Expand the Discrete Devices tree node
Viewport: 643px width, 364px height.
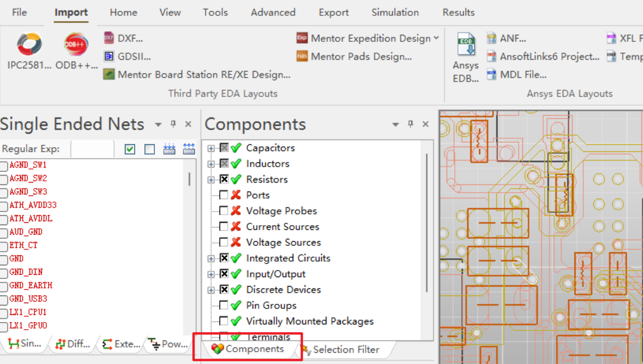click(x=211, y=290)
